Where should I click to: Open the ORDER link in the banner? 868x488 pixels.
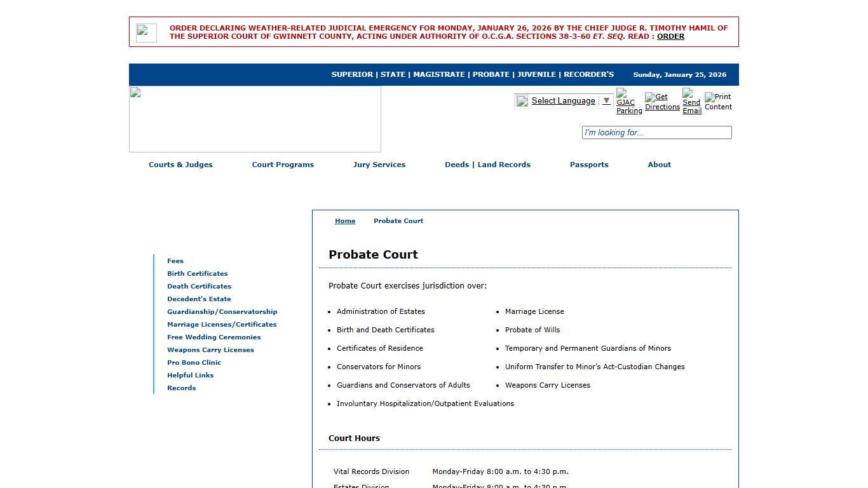tap(670, 36)
